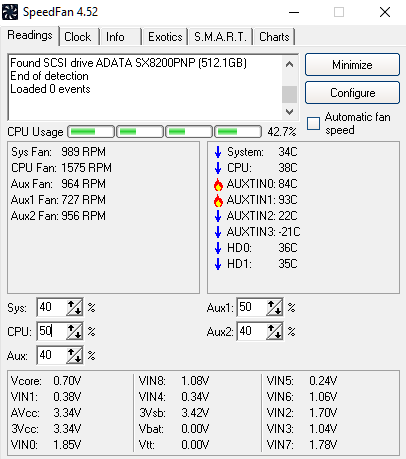Minimize window using title bar dash button
The height and width of the screenshot is (459, 406).
pyautogui.click(x=294, y=12)
